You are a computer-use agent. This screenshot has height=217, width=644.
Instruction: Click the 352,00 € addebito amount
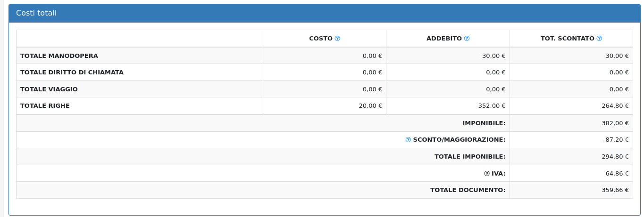click(492, 106)
